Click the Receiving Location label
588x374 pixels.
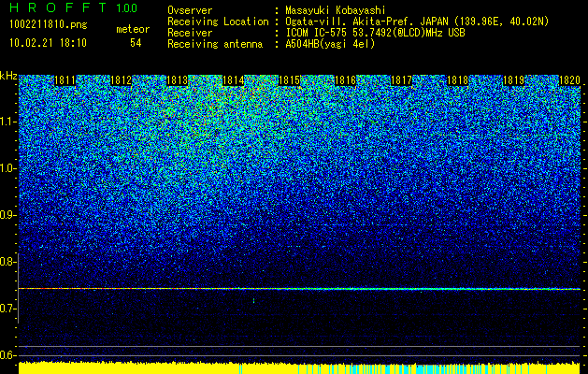[218, 22]
